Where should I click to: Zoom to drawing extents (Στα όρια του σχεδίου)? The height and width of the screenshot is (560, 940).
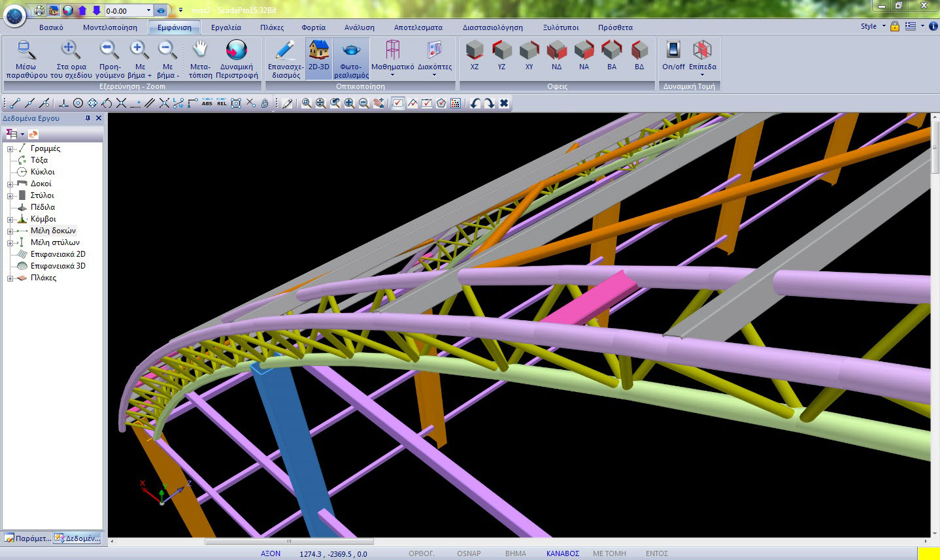point(71,59)
